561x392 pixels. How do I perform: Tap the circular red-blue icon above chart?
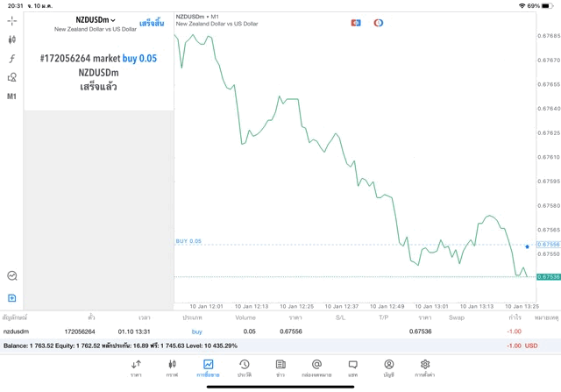tap(379, 23)
